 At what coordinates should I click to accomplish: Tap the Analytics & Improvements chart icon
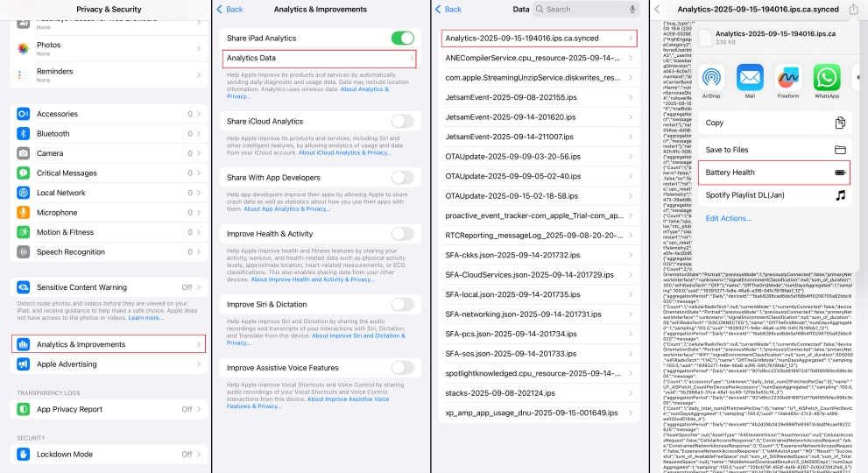tap(24, 344)
